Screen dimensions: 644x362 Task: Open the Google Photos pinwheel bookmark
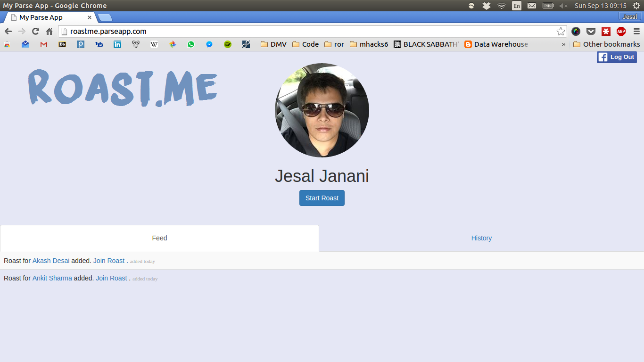point(173,44)
